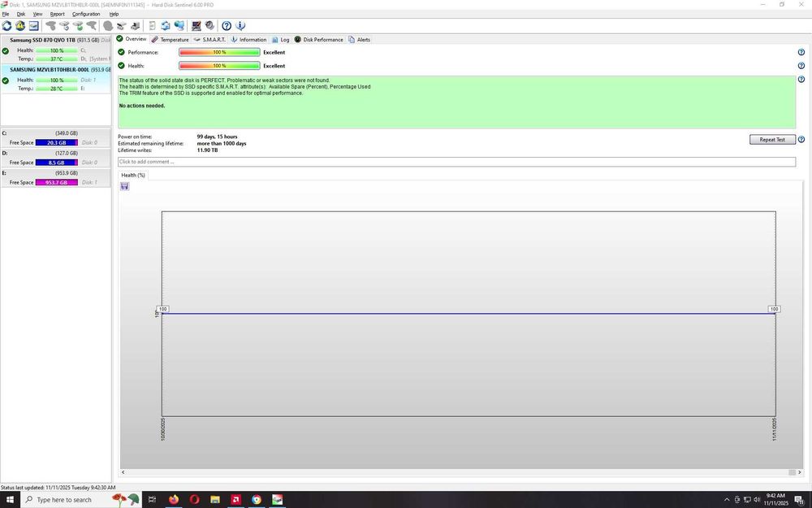Switch to the Alerts tab

coord(359,39)
